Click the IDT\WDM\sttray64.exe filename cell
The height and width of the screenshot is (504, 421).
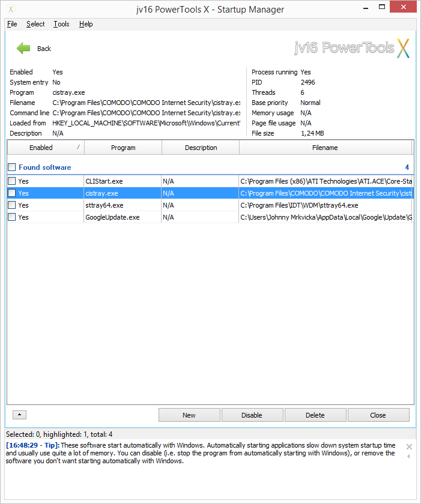click(x=326, y=205)
